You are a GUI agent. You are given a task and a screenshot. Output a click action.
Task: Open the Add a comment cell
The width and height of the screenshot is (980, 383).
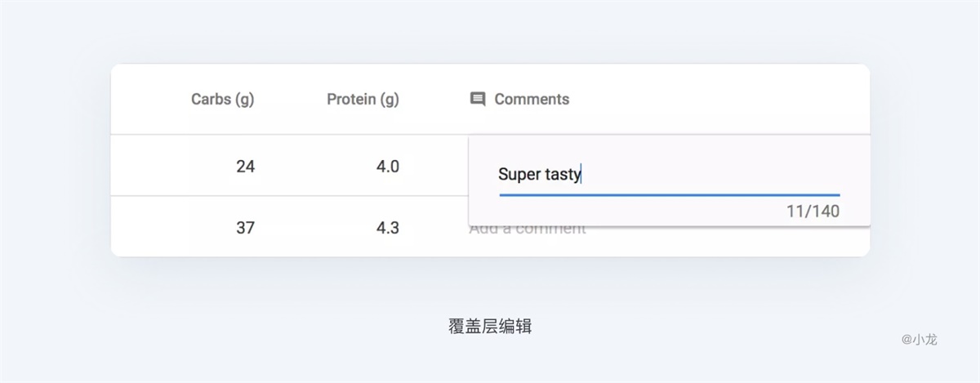pos(528,229)
